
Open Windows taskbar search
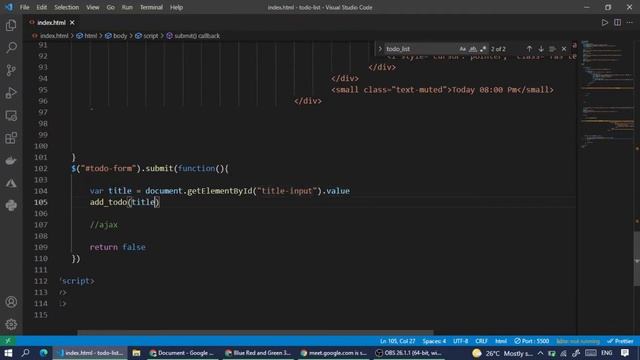coord(25,353)
